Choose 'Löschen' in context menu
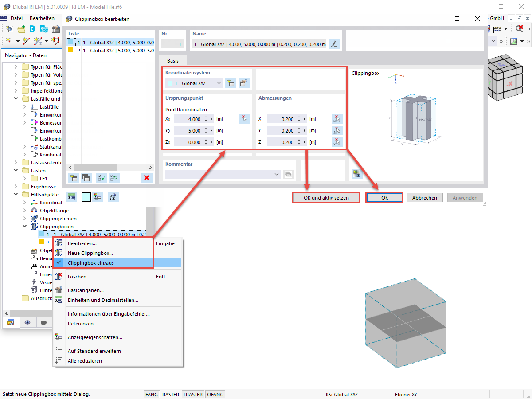The image size is (532, 399). click(x=117, y=277)
